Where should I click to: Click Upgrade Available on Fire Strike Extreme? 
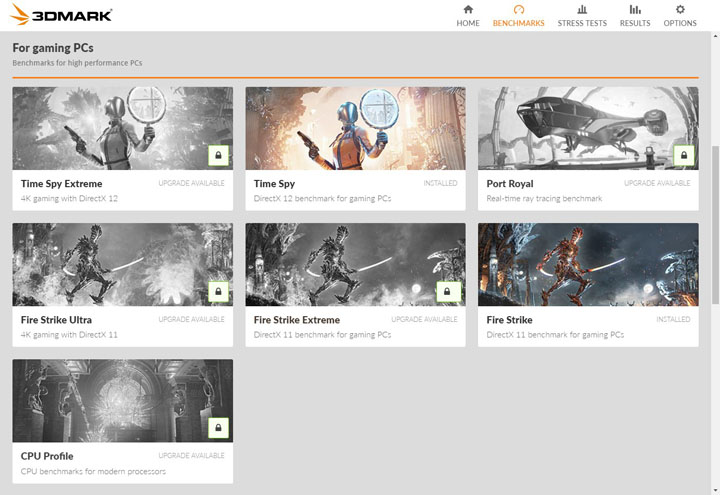point(424,319)
